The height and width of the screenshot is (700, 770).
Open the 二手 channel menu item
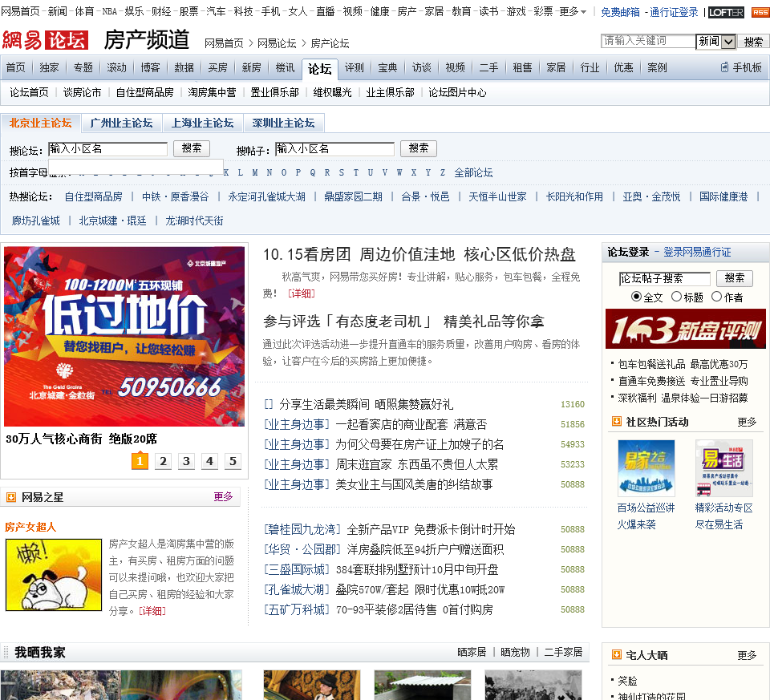pos(488,67)
